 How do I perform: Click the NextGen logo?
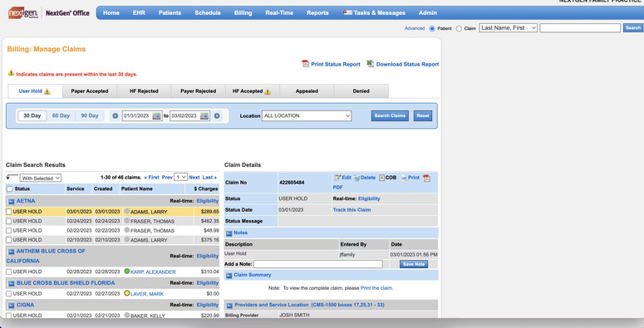click(x=23, y=12)
